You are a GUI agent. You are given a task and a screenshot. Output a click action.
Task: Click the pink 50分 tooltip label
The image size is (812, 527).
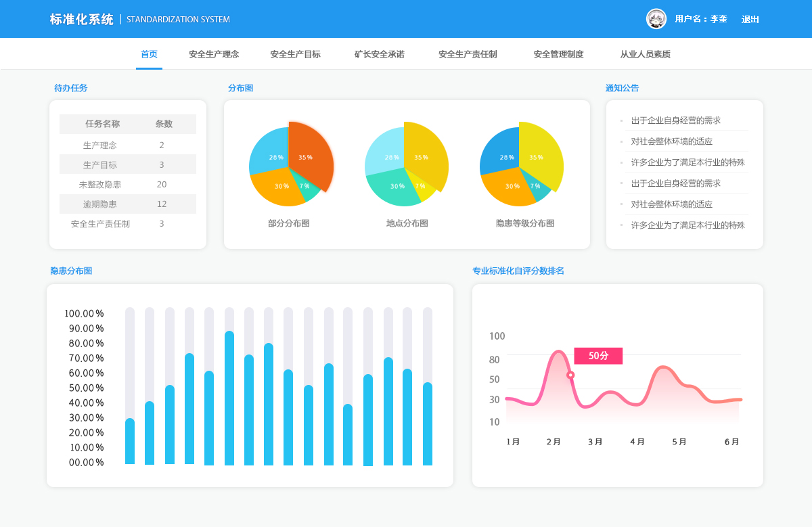coord(598,356)
